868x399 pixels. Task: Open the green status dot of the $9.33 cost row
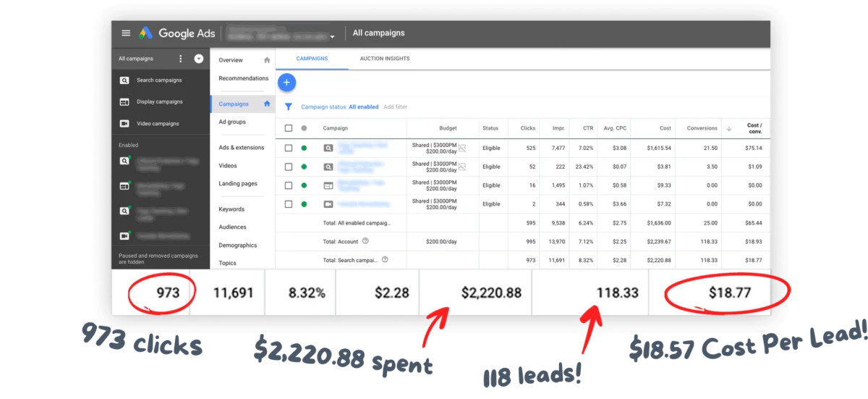pyautogui.click(x=304, y=185)
